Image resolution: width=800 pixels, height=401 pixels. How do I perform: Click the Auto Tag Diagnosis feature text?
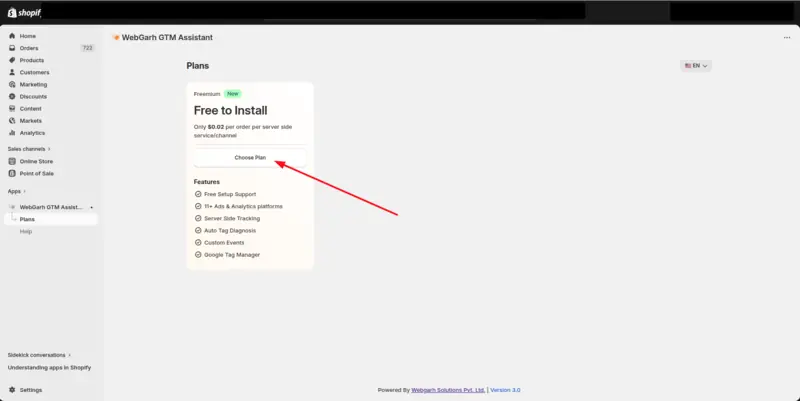[230, 231]
